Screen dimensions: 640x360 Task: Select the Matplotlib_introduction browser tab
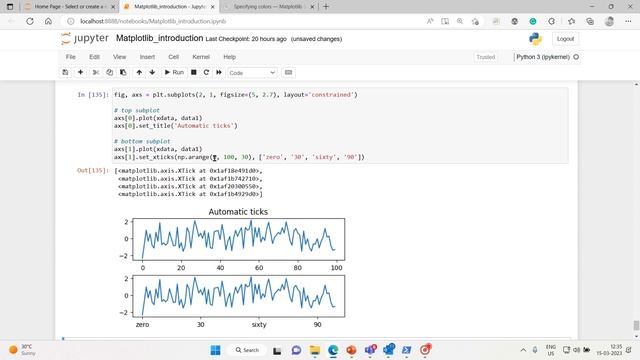[169, 7]
